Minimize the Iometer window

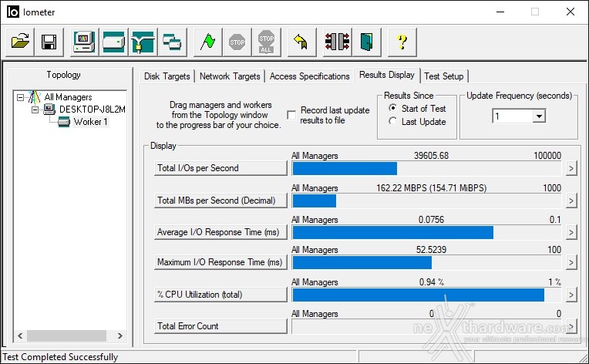click(x=500, y=12)
